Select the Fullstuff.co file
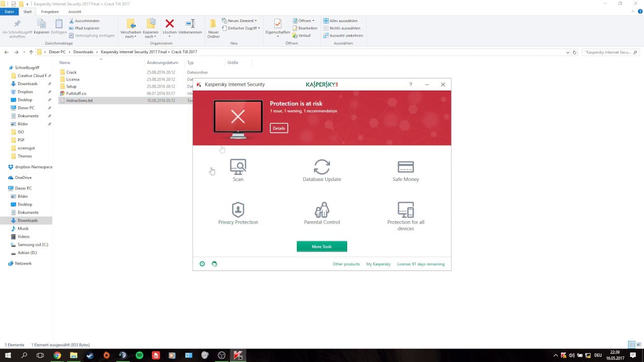 [x=76, y=94]
